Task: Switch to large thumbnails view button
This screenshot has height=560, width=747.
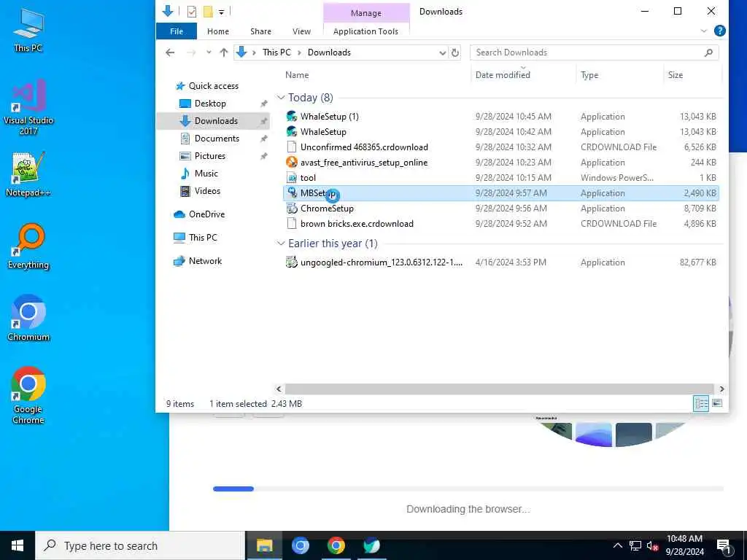Action: [x=717, y=404]
